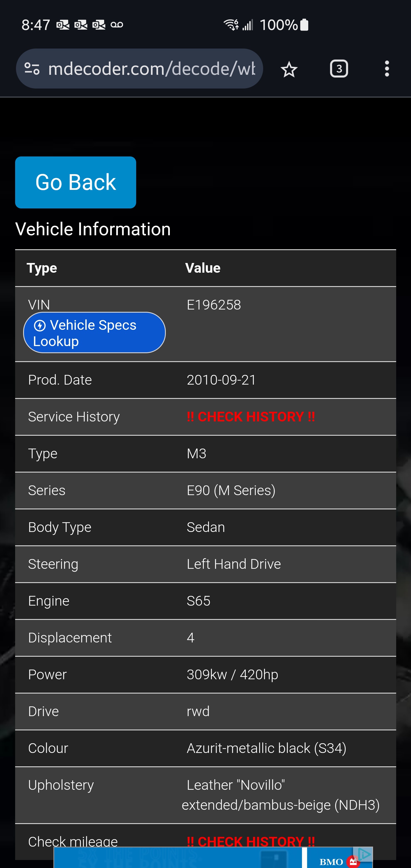Open the red CHECK HISTORY service history link

(251, 417)
